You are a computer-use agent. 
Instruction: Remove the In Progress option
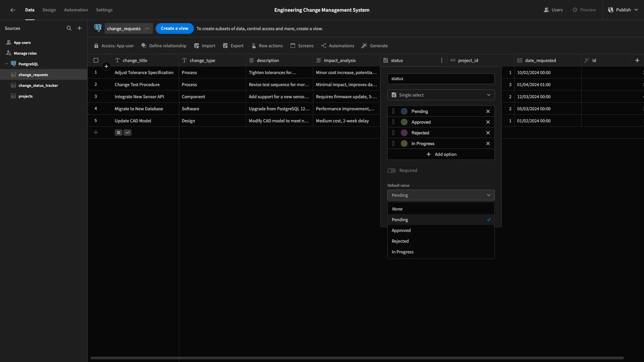pos(488,143)
